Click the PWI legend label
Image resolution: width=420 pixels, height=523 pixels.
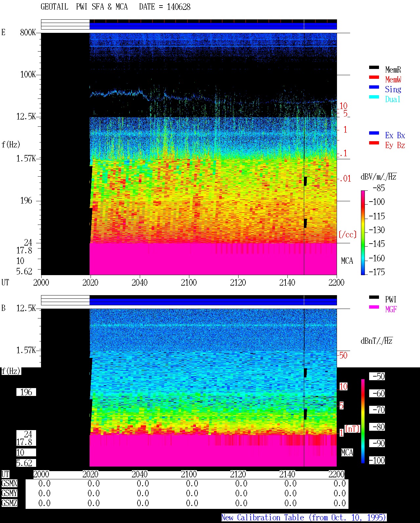pyautogui.click(x=391, y=299)
